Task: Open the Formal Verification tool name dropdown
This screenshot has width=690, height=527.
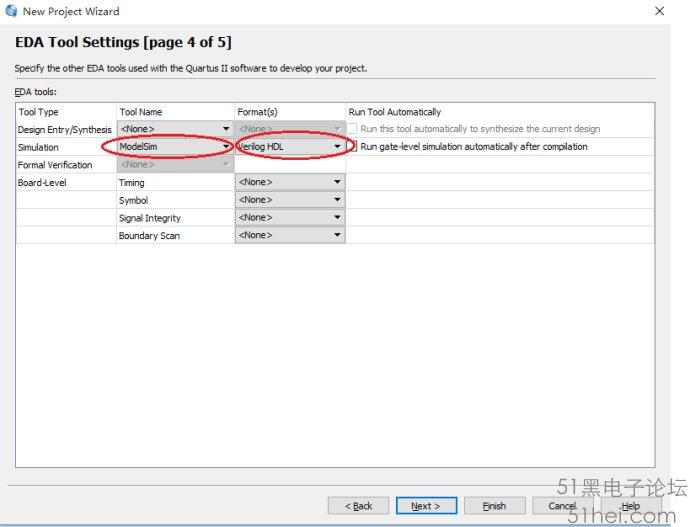Action: click(x=175, y=165)
